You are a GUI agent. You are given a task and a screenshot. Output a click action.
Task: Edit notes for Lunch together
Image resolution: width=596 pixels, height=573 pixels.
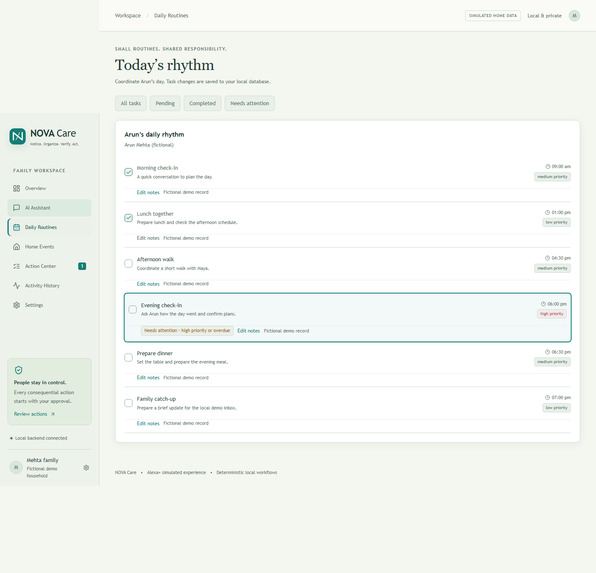148,238
